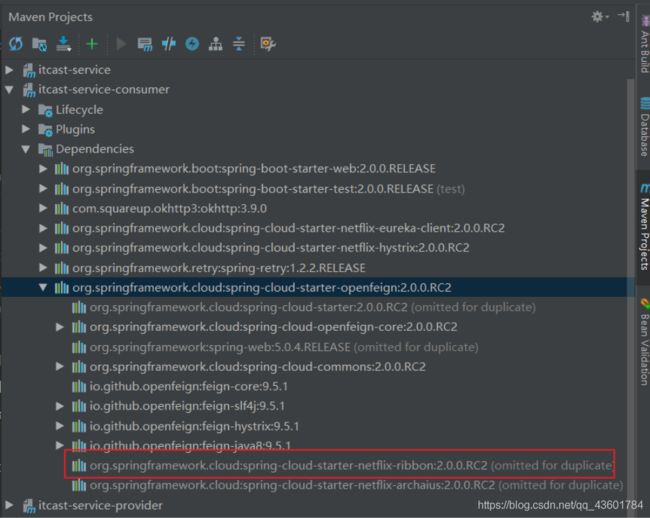Viewport: 650px width, 518px height.
Task: Toggle Skip Tests mode in the Maven toolbar
Action: click(192, 44)
